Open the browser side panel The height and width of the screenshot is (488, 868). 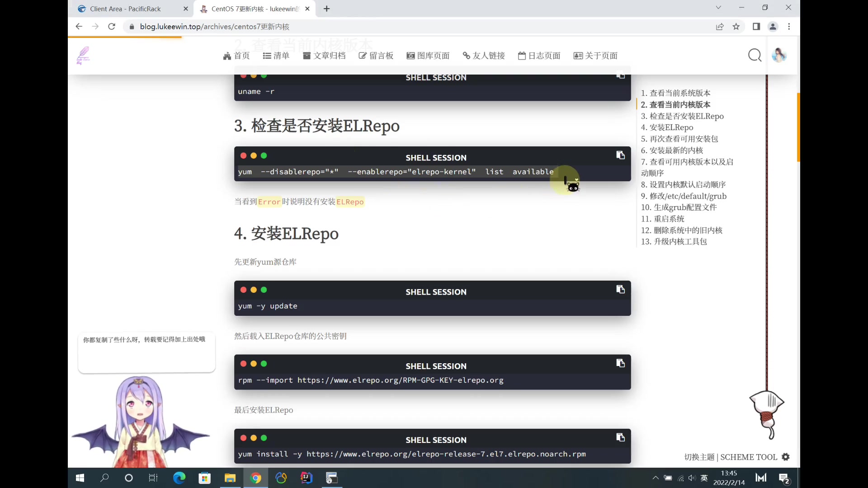(756, 27)
